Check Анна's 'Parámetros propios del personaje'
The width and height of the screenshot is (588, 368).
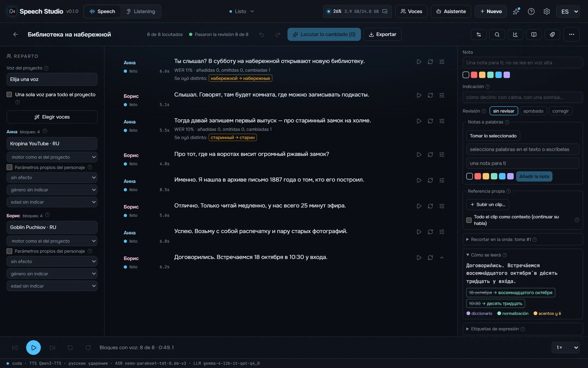tap(9, 167)
